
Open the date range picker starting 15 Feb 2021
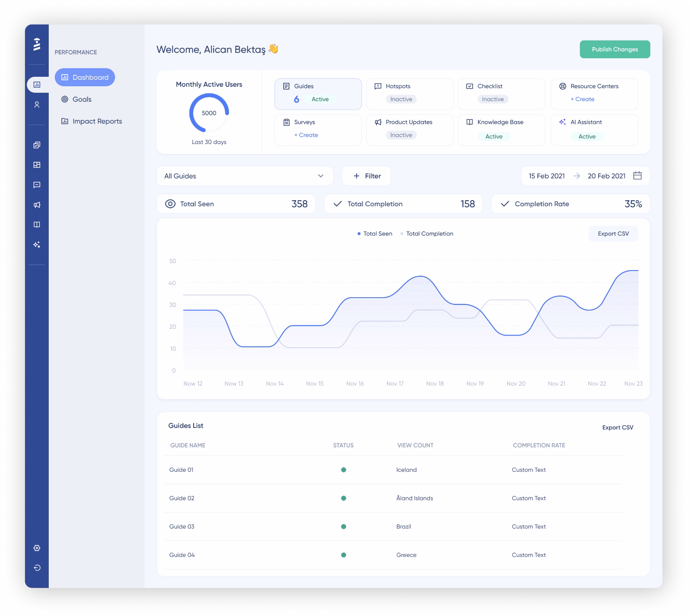coord(546,176)
